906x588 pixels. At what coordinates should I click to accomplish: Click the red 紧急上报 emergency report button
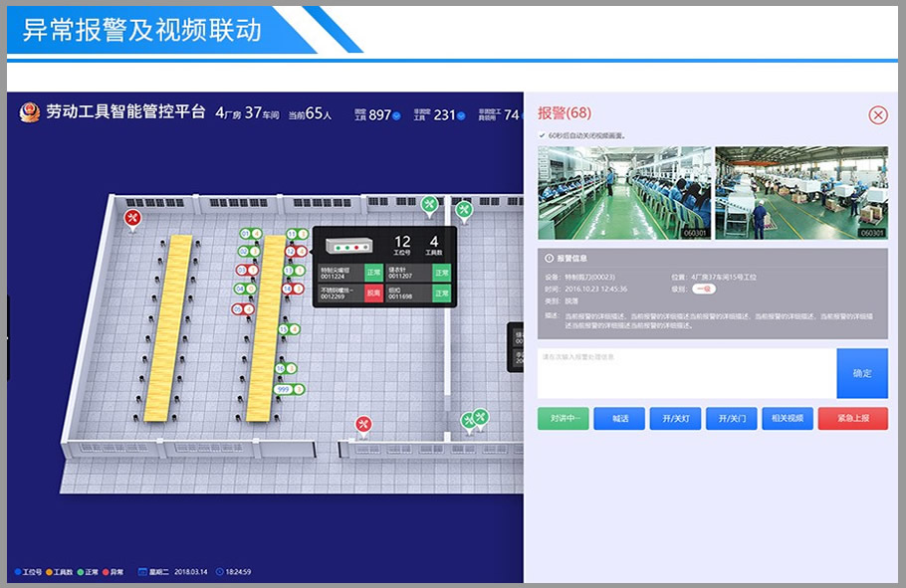(852, 419)
